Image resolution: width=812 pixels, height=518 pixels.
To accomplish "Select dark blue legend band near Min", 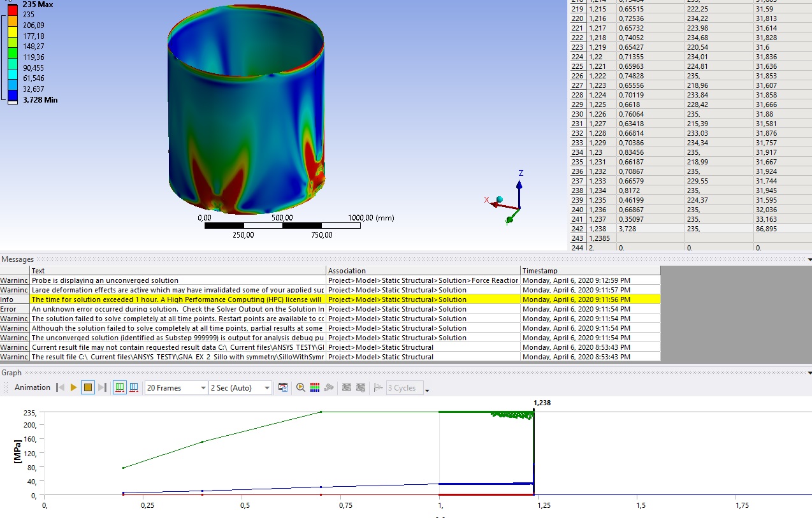I will 13,94.
